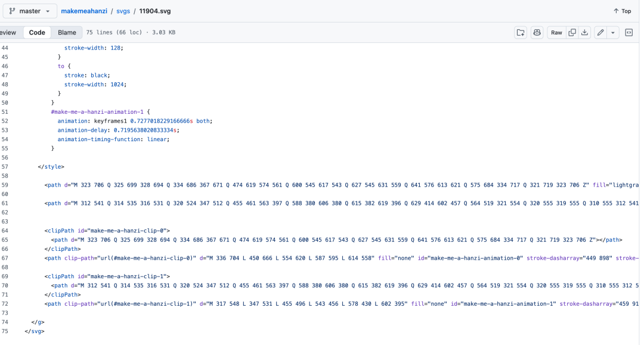Image resolution: width=644 pixels, height=345 pixels.
Task: Open more edit options dropdown arrow
Action: [x=613, y=32]
